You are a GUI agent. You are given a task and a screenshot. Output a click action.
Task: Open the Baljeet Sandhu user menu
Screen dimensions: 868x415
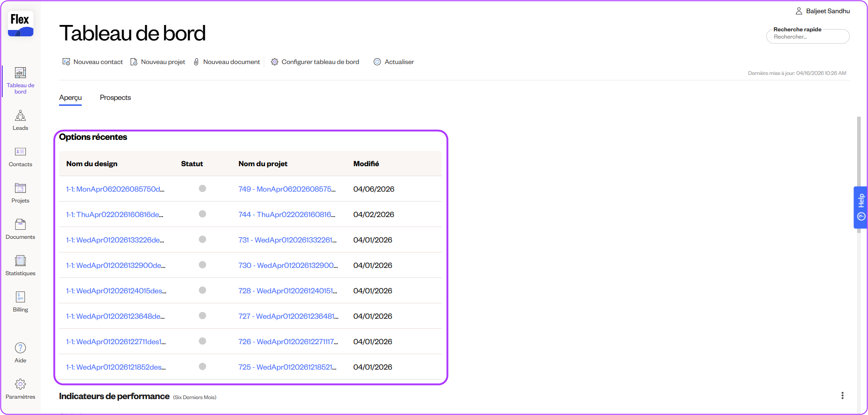click(x=823, y=11)
